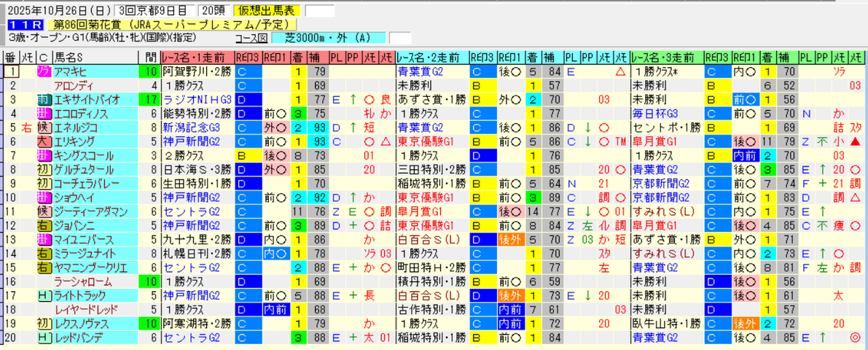The height and width of the screenshot is (350, 868).
Task: Click the 雨 badge beside エキサイトバイオ
Action: tap(43, 99)
